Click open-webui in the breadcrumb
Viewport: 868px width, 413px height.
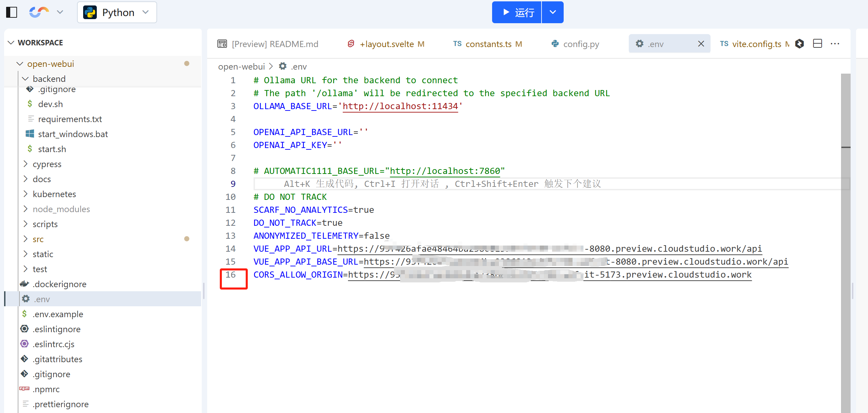(241, 67)
